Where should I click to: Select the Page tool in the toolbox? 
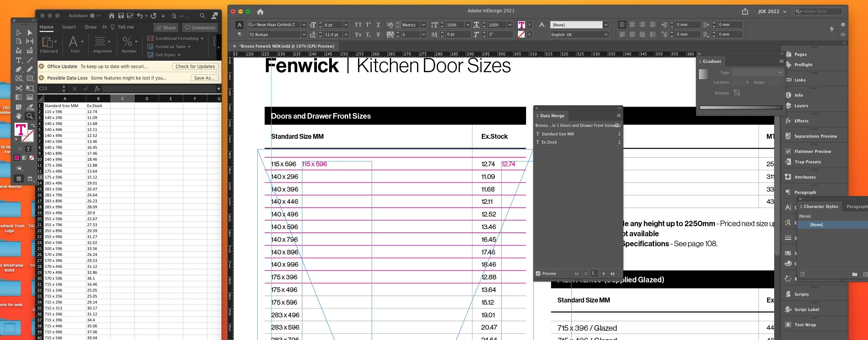point(19,41)
